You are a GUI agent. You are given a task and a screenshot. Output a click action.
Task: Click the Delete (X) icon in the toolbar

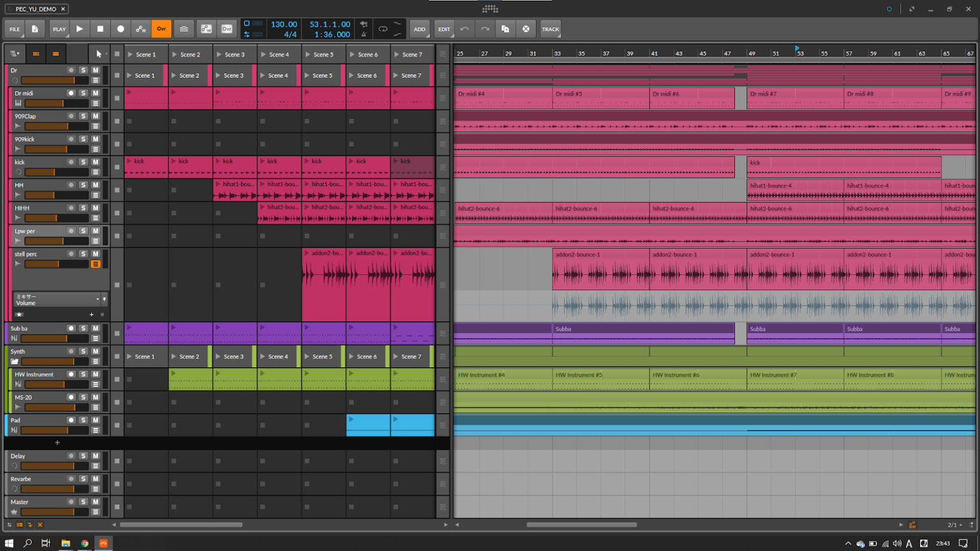[x=526, y=29]
